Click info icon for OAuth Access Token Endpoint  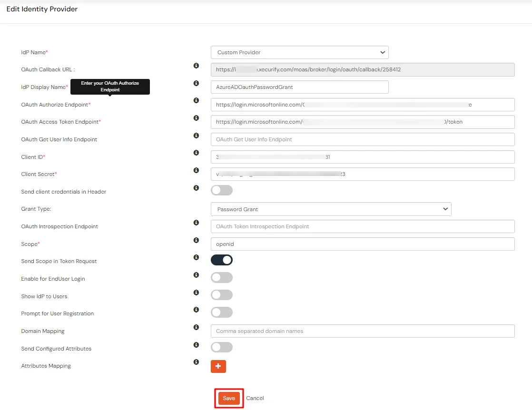(196, 117)
